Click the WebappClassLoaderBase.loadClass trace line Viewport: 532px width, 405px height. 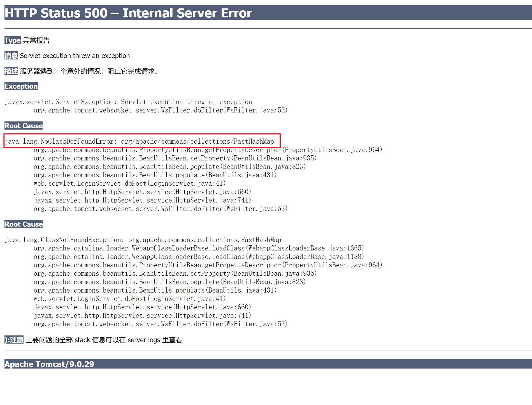[199, 248]
